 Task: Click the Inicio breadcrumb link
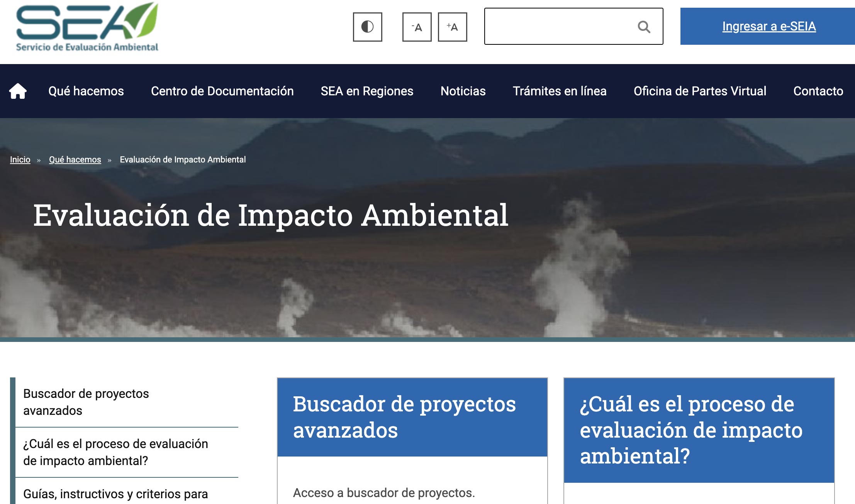[x=20, y=159]
